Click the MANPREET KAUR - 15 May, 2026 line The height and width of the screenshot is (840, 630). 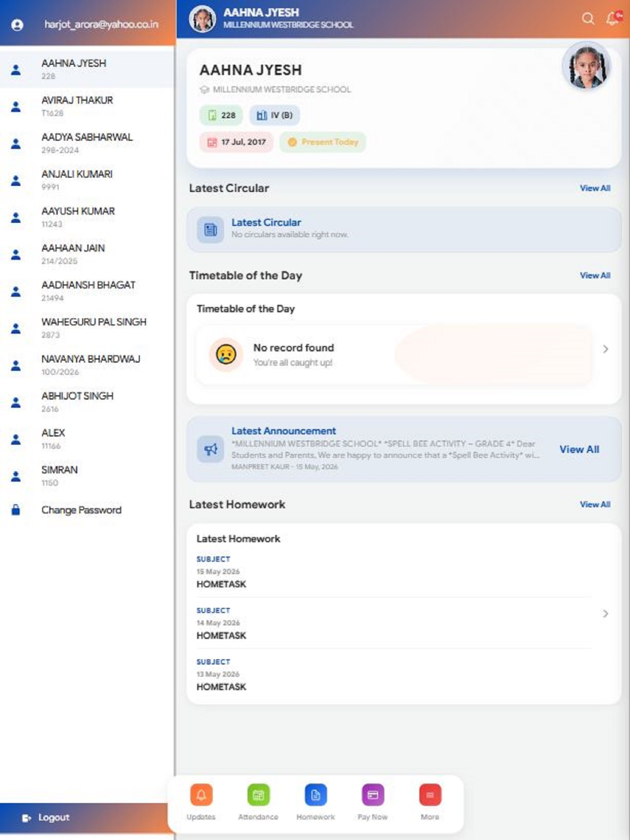pyautogui.click(x=284, y=467)
